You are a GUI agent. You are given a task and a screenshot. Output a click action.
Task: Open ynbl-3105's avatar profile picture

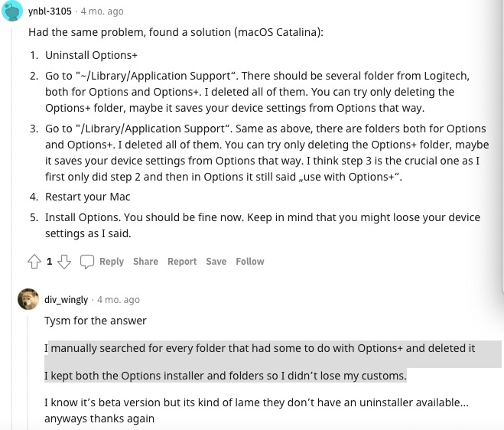13,12
